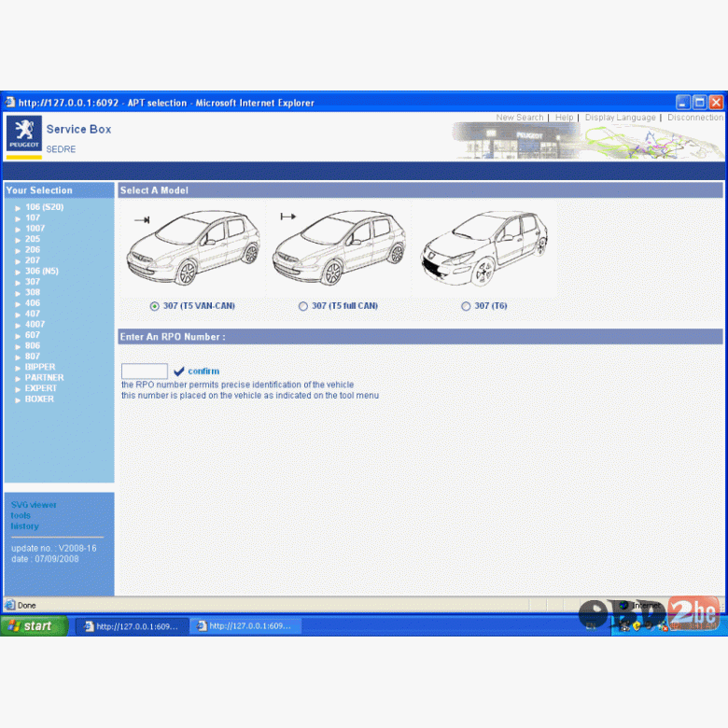The height and width of the screenshot is (728, 728).
Task: Switch to first taskbar Internet Explorer window
Action: pos(132,626)
